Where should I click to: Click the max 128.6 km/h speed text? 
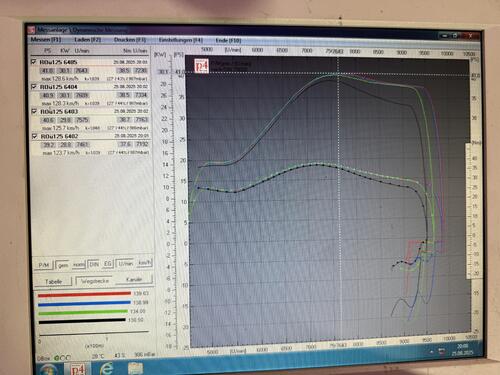coord(60,79)
